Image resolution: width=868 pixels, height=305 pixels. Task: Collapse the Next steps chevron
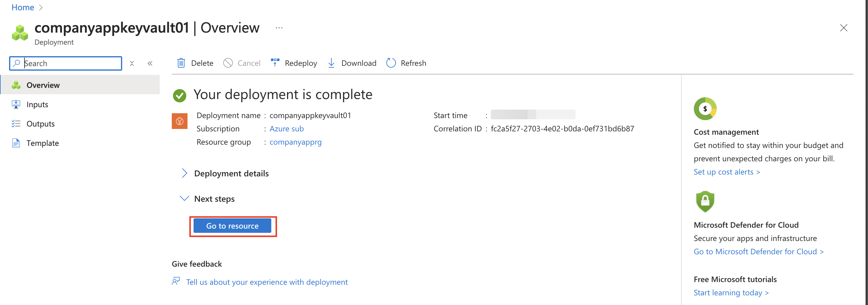[184, 198]
